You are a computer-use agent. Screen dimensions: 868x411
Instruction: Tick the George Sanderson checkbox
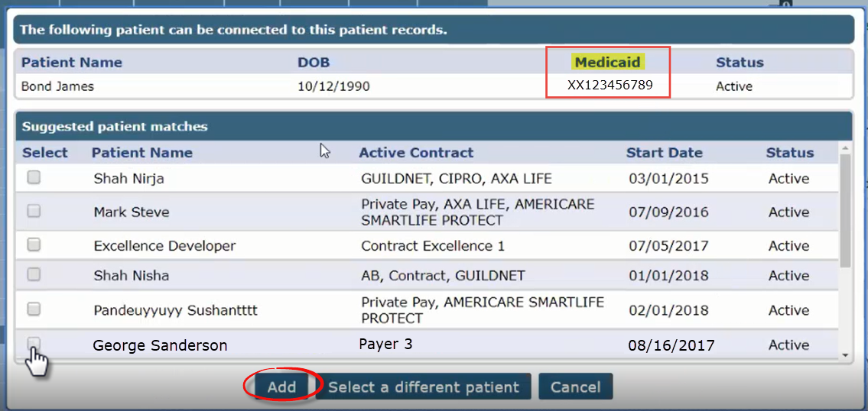pos(34,343)
